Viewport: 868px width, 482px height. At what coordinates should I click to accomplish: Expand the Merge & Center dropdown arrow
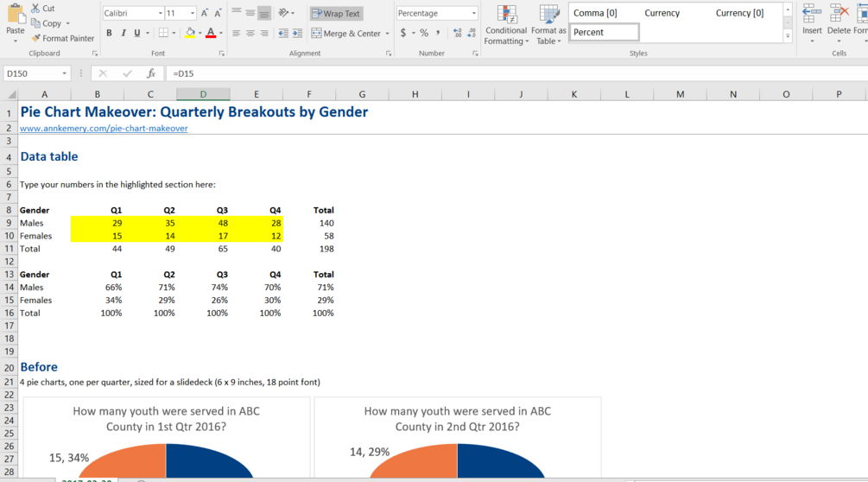click(x=388, y=33)
